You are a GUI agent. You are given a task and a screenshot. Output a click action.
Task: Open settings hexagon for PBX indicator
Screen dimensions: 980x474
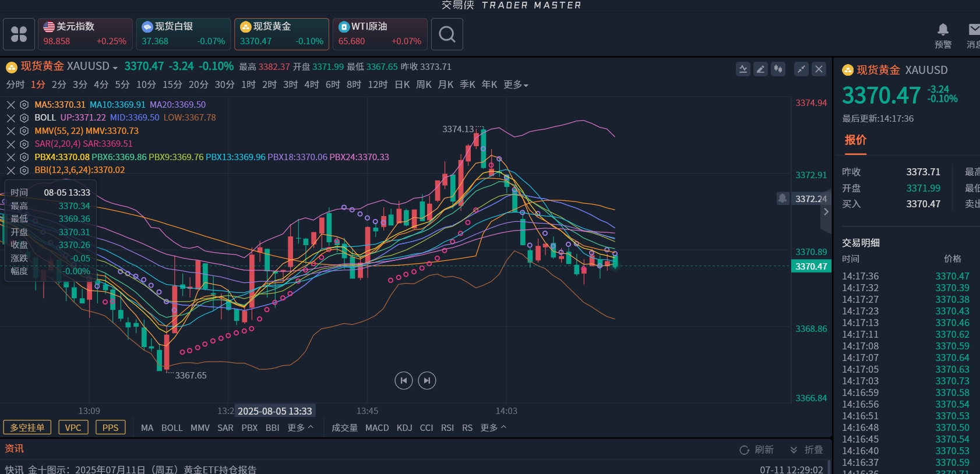coord(24,157)
